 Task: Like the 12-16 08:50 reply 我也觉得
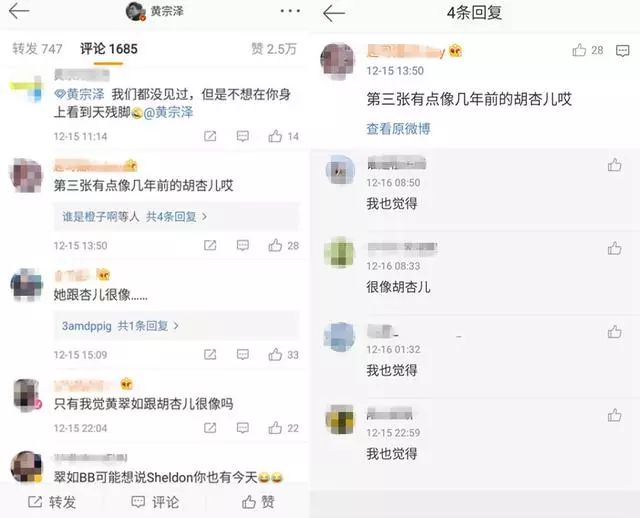click(x=615, y=165)
